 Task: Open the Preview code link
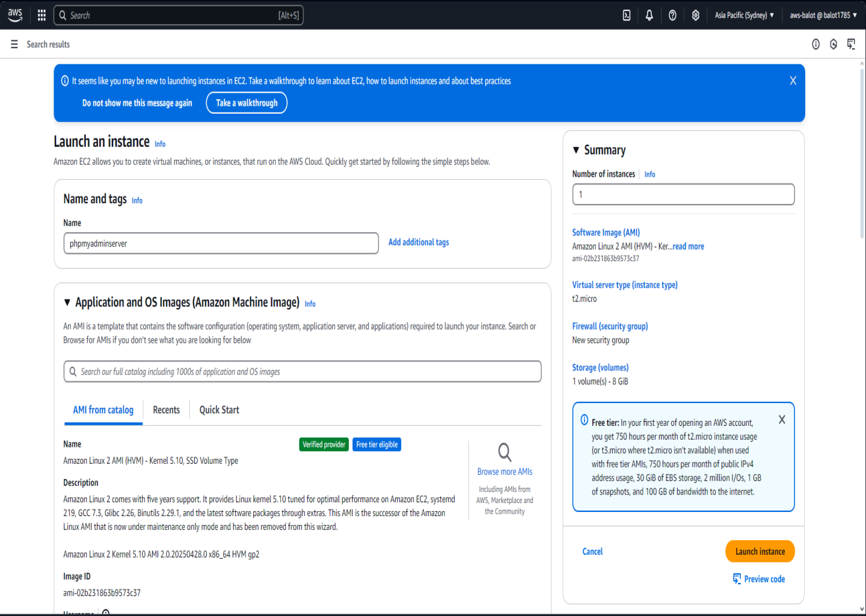[x=764, y=579]
